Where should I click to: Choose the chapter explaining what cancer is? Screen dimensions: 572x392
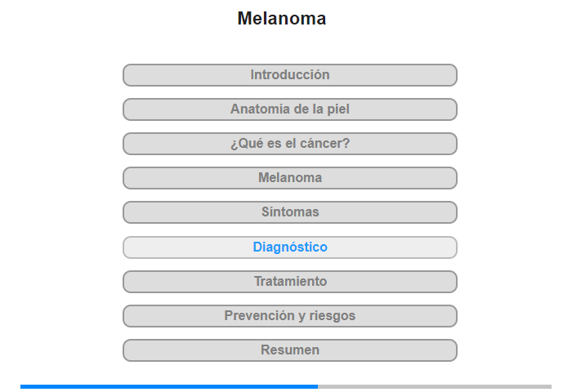click(x=290, y=144)
